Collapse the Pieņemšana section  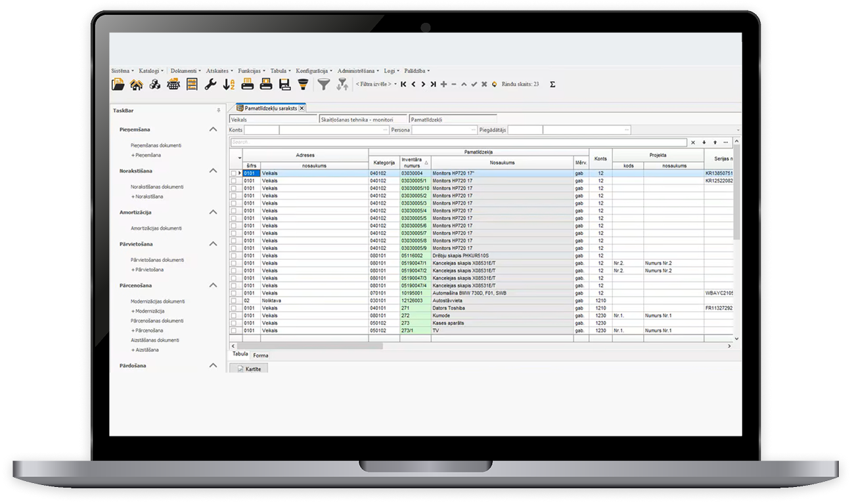click(x=213, y=129)
